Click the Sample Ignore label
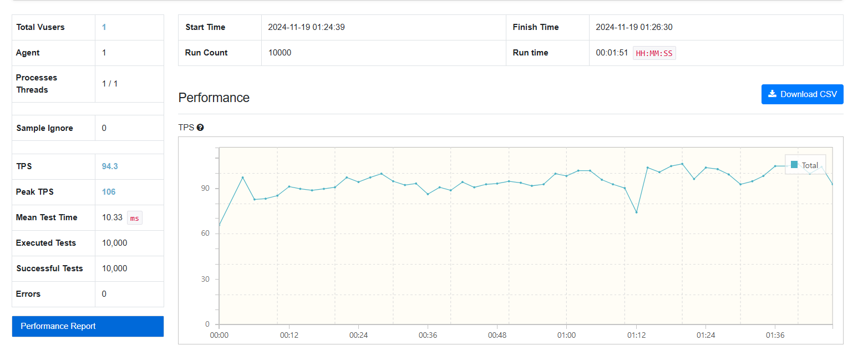The width and height of the screenshot is (868, 355). point(44,128)
